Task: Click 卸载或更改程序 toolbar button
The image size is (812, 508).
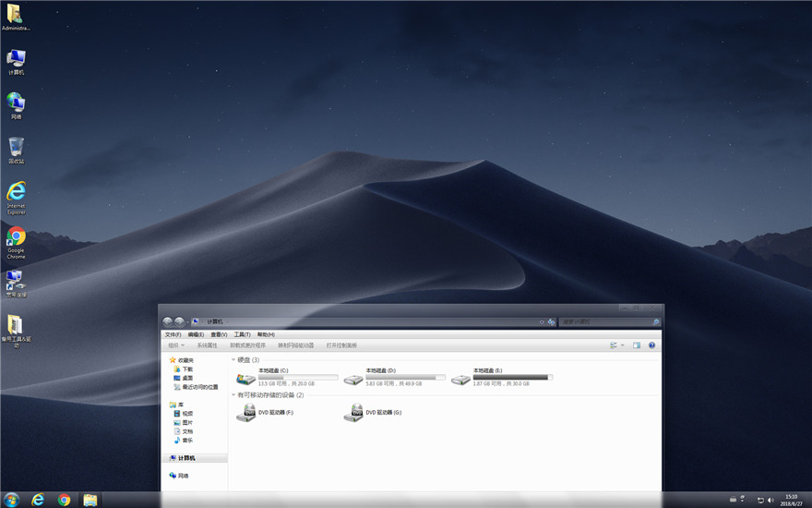Action: point(247,345)
